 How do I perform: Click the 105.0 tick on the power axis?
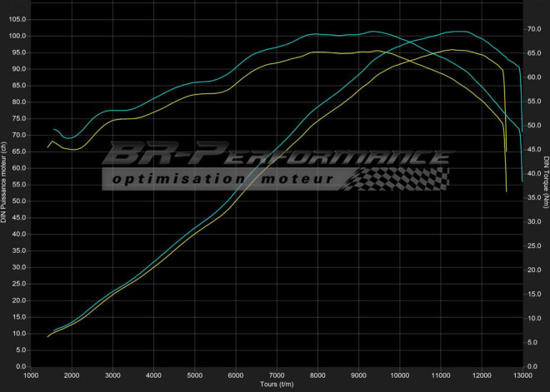coord(18,19)
